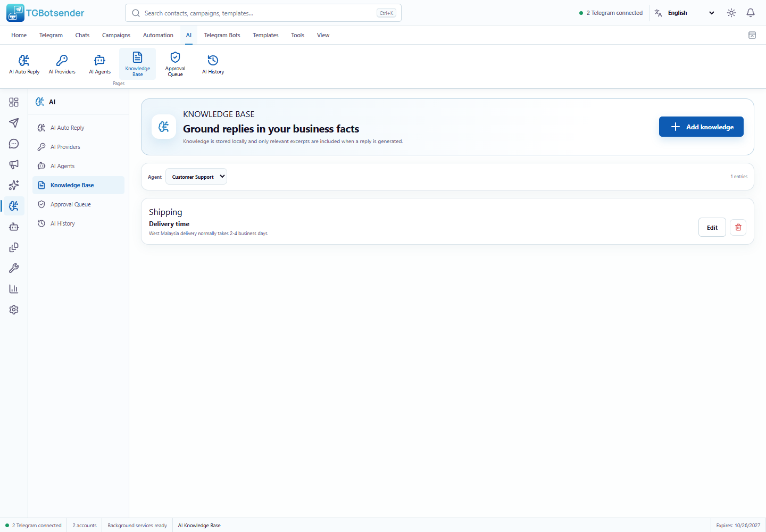The image size is (766, 532).
Task: Open the chat bubble icon in left rail
Action: [x=14, y=144]
